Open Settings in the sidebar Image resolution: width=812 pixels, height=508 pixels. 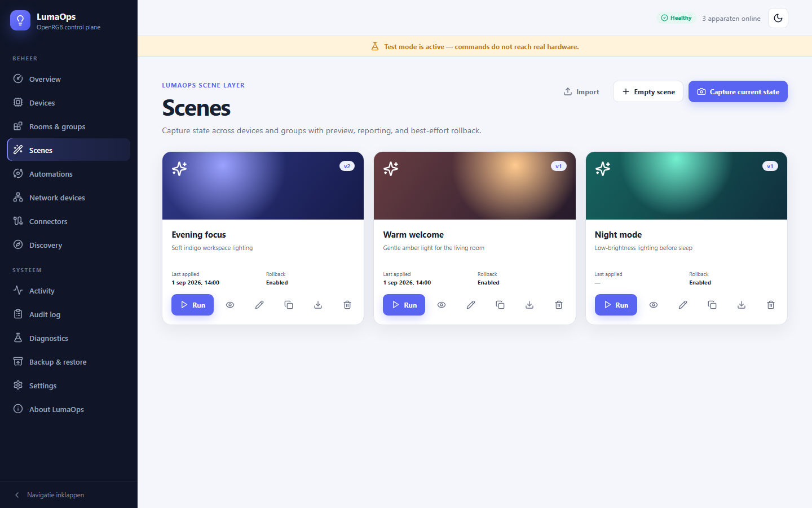(69, 386)
